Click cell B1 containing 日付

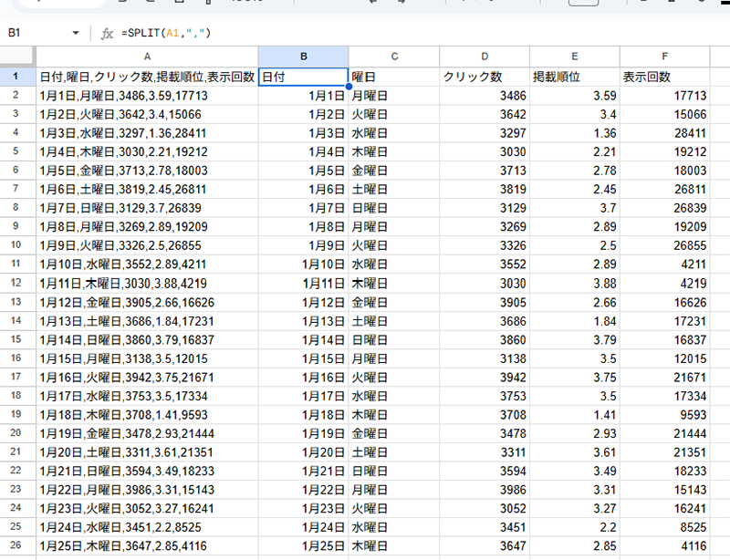(x=303, y=77)
